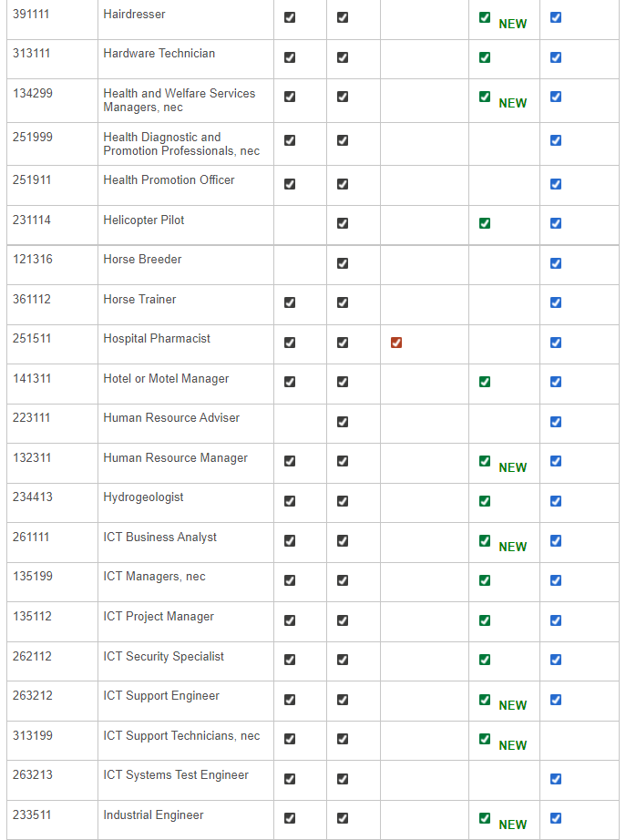The height and width of the screenshot is (840, 626).
Task: Click the green checkbox for Hotel or Motel Manager
Action: [485, 382]
